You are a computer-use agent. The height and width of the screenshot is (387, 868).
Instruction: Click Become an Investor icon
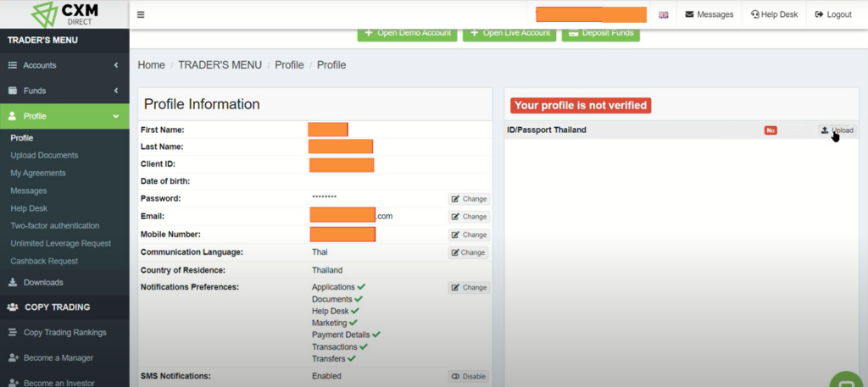pyautogui.click(x=13, y=383)
